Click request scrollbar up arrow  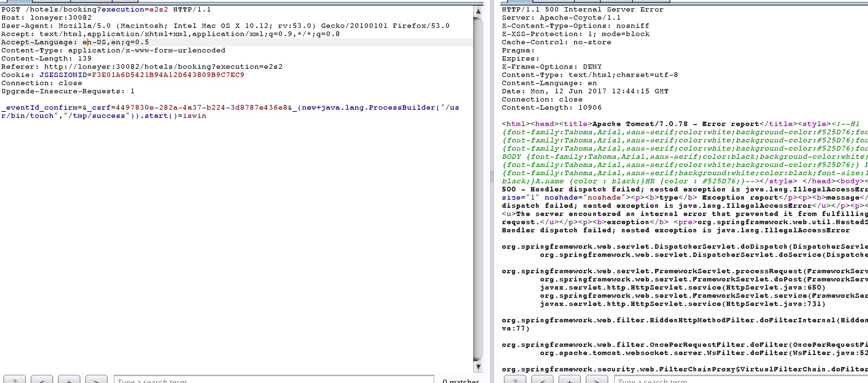tap(478, 11)
